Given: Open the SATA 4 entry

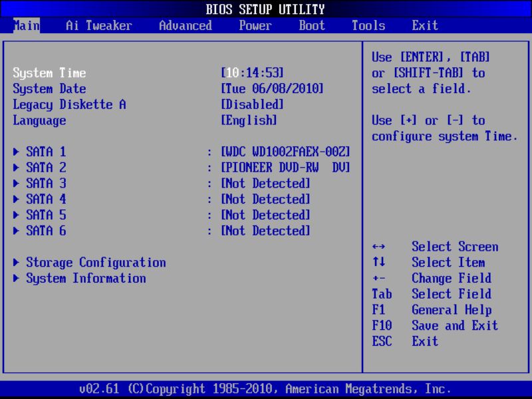Looking at the screenshot, I should [x=46, y=199].
